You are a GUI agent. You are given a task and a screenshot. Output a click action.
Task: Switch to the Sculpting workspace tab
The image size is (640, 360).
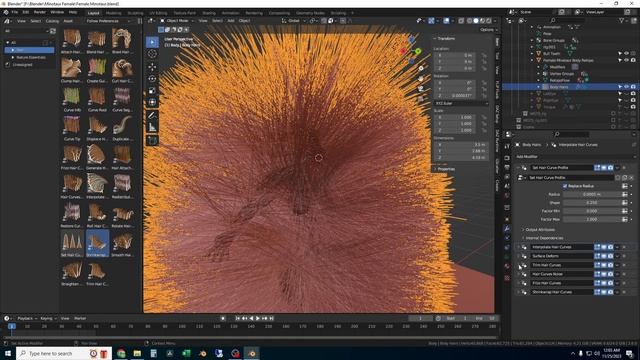136,13
